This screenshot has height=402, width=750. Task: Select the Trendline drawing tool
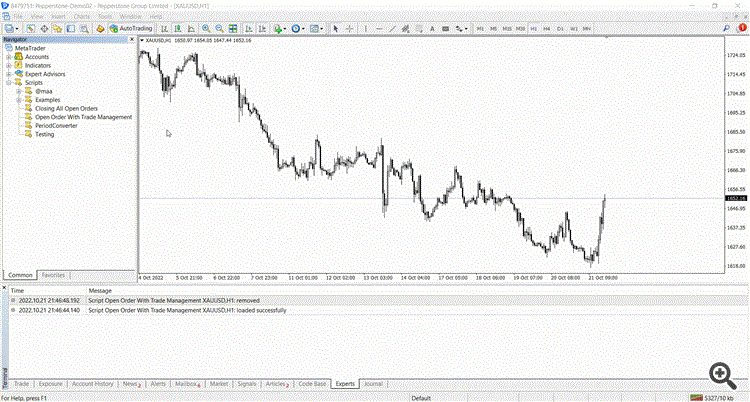(392, 29)
